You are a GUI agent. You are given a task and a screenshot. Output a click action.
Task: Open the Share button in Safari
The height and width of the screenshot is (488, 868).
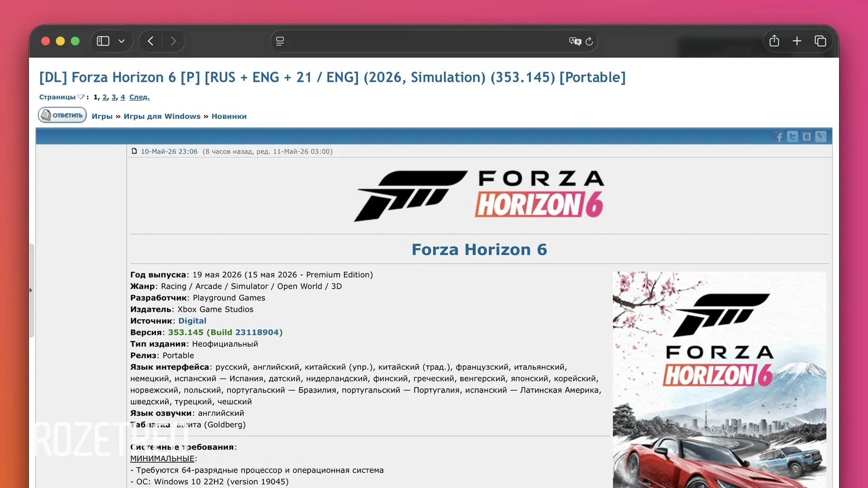[x=774, y=41]
